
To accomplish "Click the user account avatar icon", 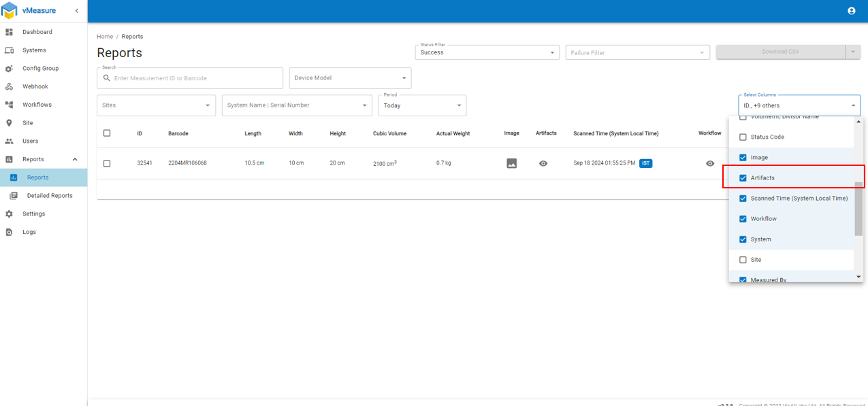I will tap(851, 11).
